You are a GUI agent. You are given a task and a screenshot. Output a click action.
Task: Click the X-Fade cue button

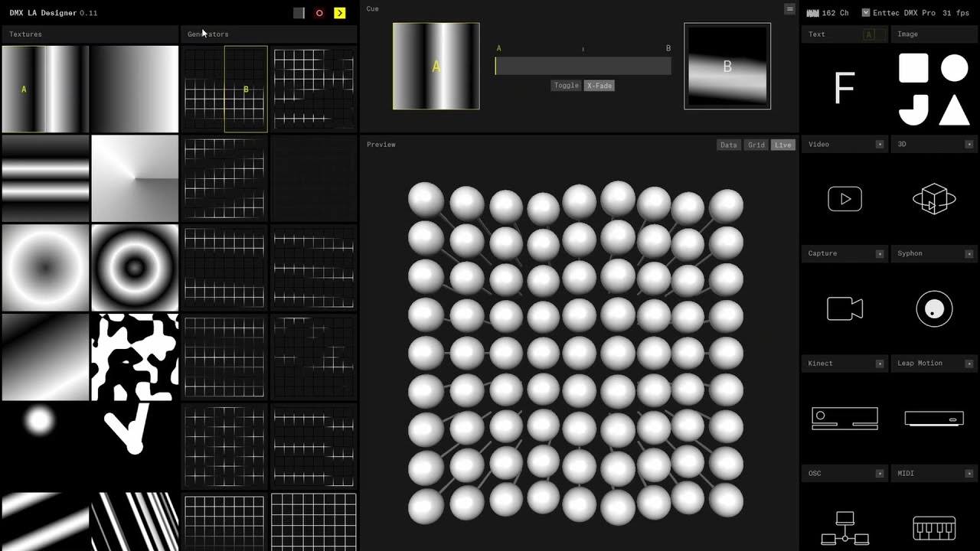(599, 86)
